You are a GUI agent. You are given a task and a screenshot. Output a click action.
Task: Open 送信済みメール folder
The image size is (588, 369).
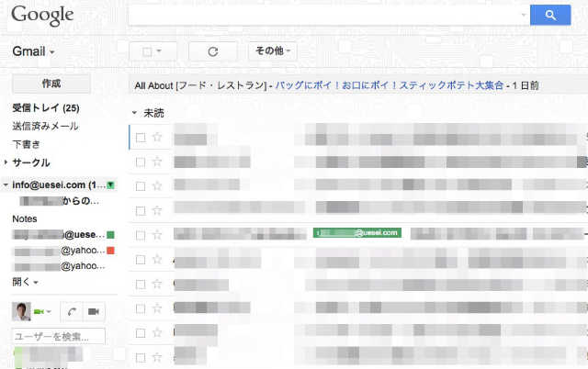click(45, 127)
